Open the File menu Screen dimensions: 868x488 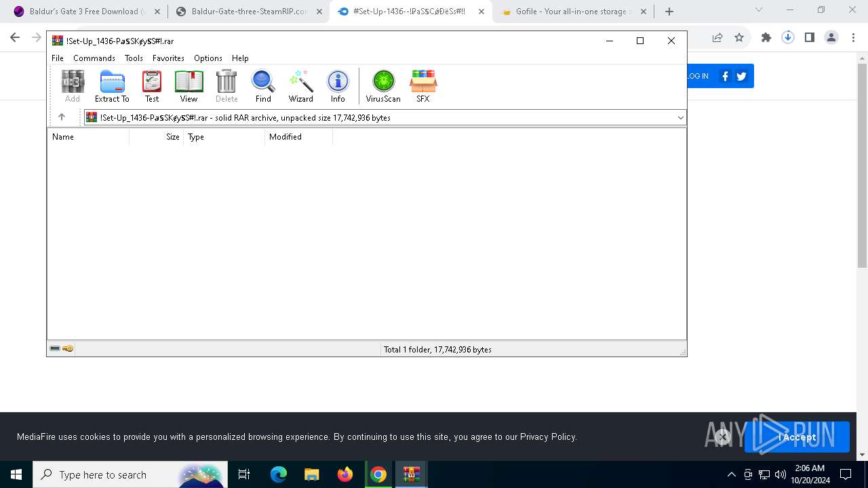coord(58,58)
